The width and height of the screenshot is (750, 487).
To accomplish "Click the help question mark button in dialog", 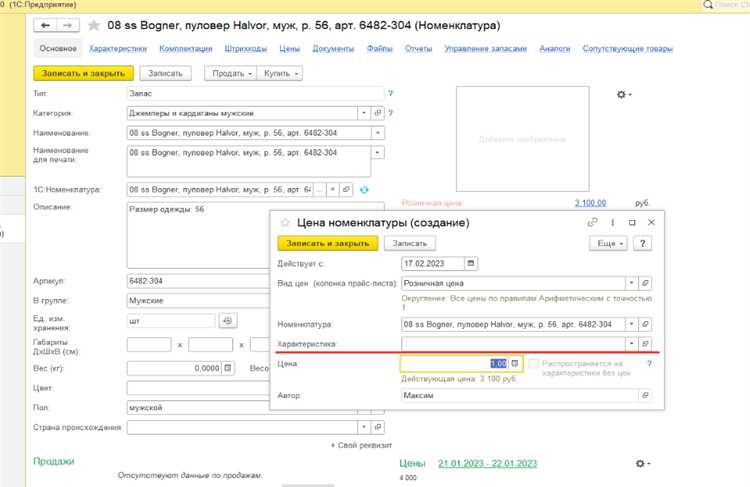I will point(643,243).
